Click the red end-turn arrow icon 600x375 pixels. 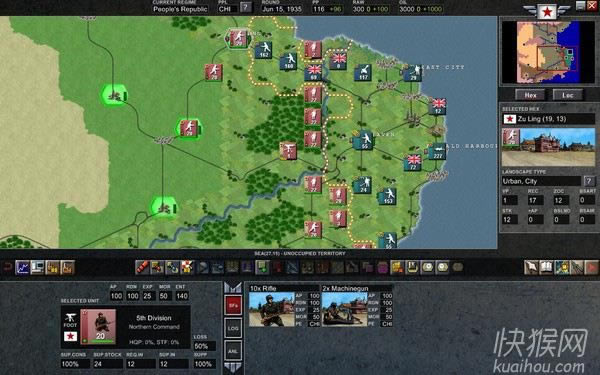coord(592,267)
